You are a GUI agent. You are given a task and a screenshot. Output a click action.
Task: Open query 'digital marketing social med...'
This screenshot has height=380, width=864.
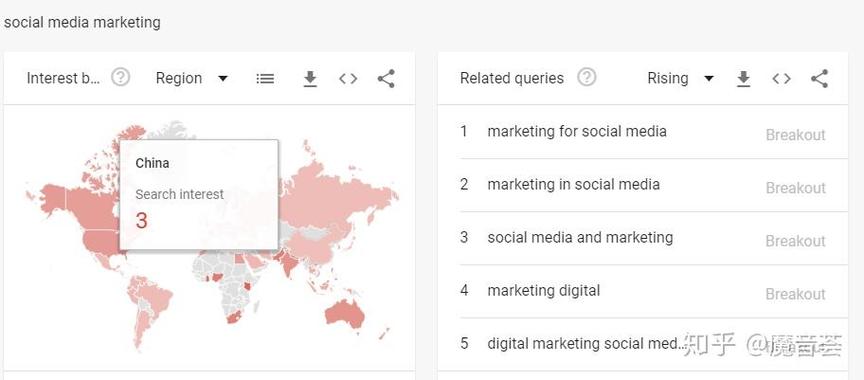pos(586,344)
